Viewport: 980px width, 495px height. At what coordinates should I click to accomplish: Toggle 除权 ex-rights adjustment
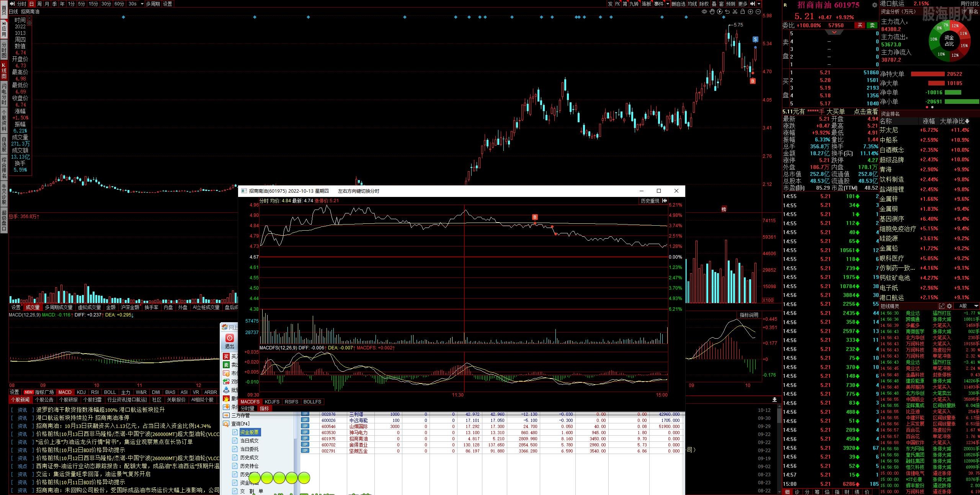click(704, 4)
